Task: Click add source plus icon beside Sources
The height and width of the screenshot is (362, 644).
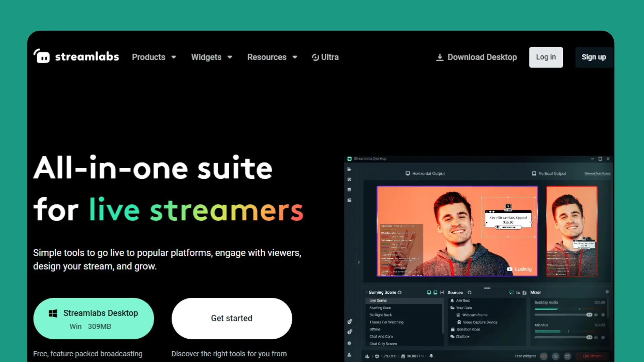Action: pos(470,293)
